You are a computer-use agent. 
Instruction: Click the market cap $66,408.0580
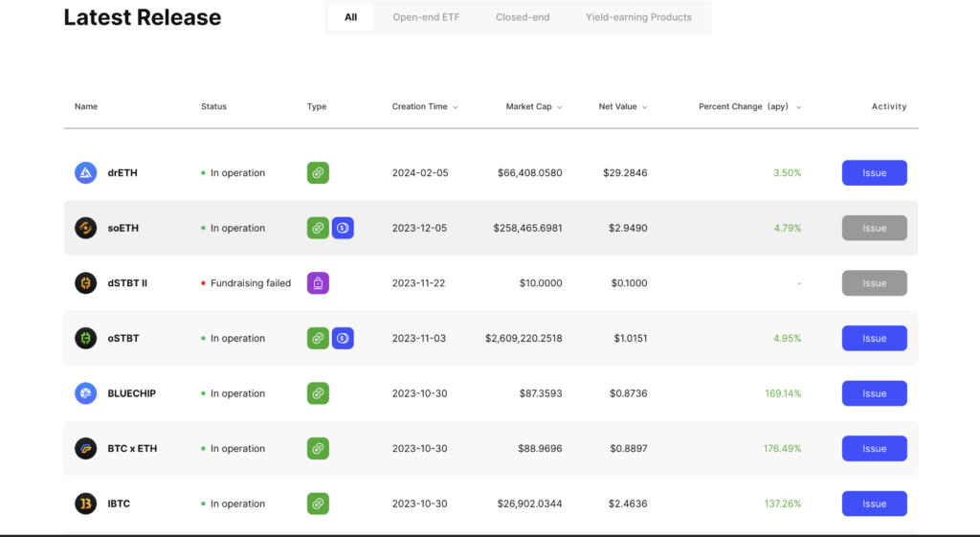[530, 172]
